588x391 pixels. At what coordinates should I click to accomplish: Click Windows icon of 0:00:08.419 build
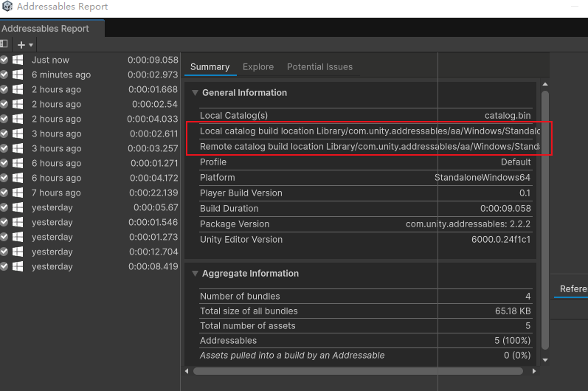pos(18,266)
